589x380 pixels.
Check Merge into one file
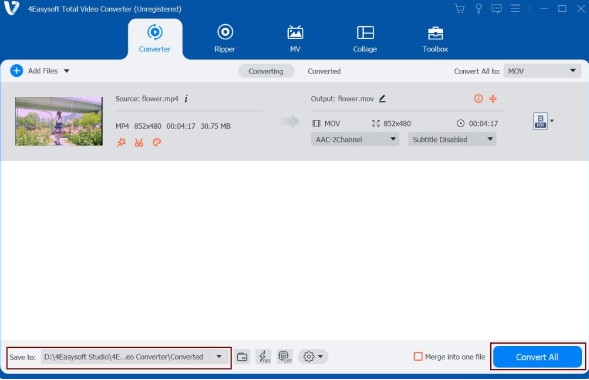coord(418,356)
